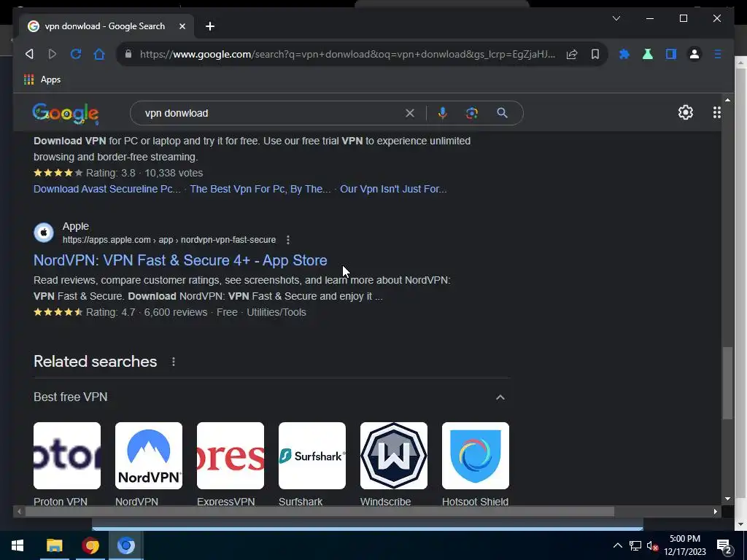747x560 pixels.
Task: Click the scroll down arrow button
Action: pyautogui.click(x=727, y=499)
